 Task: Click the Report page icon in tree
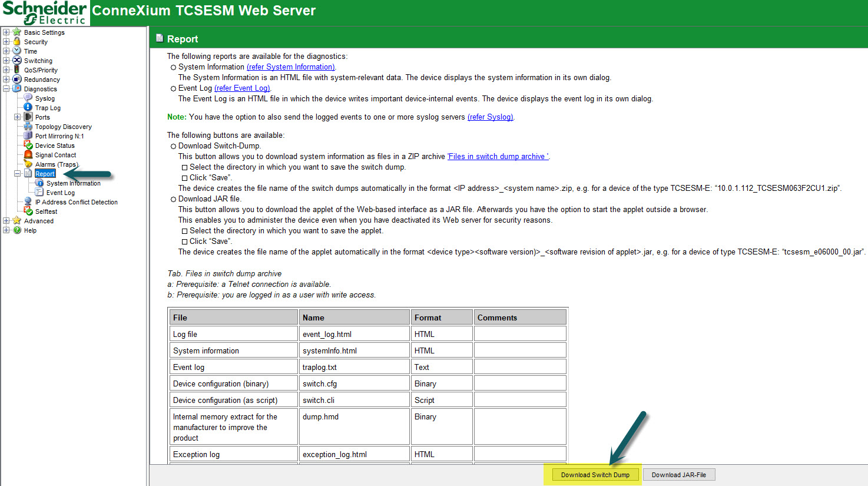tap(28, 173)
